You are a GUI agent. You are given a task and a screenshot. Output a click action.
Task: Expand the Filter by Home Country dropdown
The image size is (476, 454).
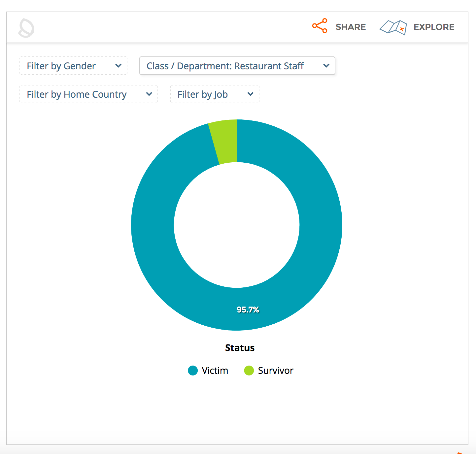89,94
